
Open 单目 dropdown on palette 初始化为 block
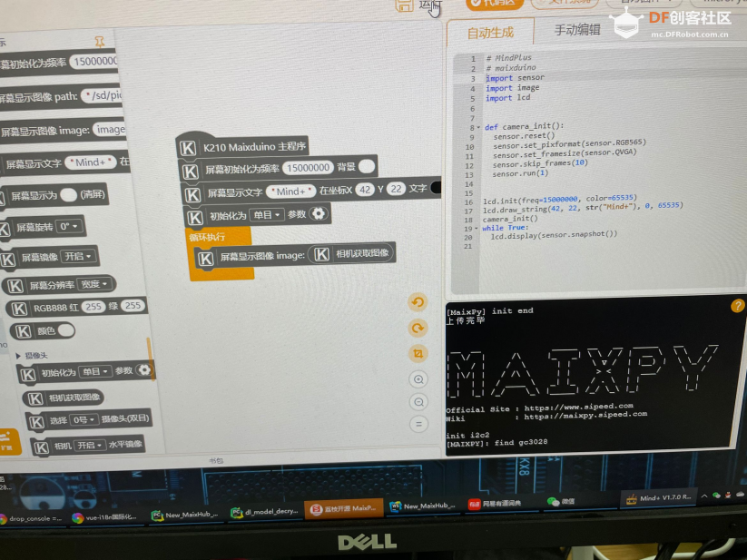[95, 371]
